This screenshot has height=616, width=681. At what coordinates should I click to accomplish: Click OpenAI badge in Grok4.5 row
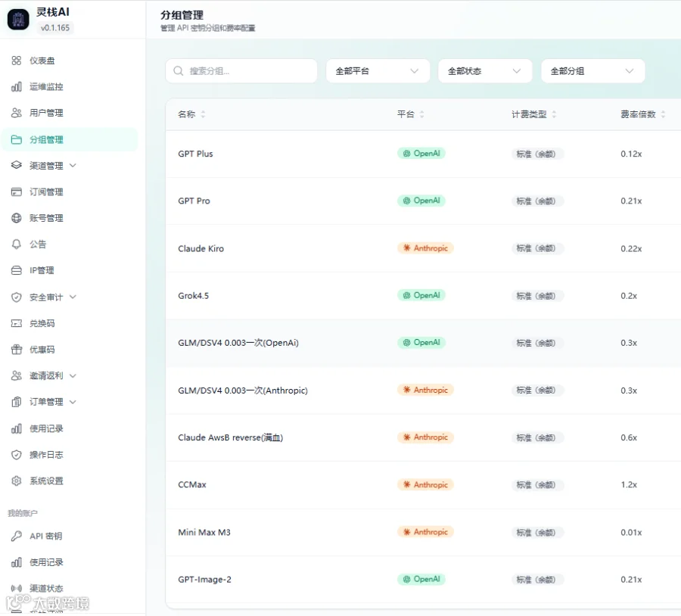(421, 295)
